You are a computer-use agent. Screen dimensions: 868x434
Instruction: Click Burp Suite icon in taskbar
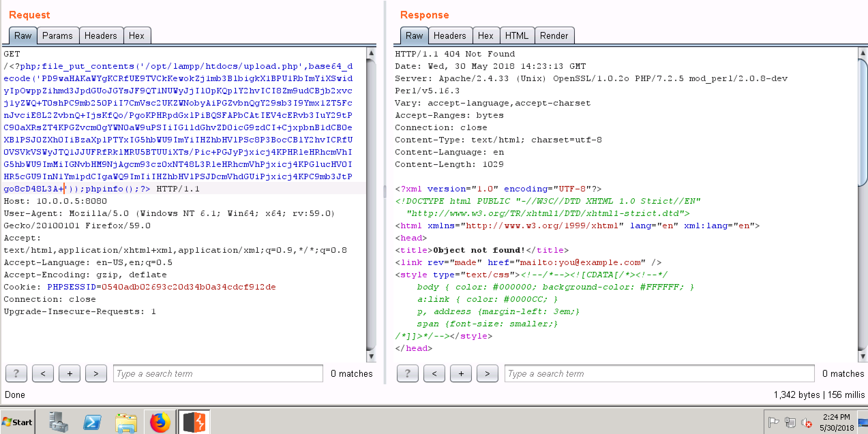click(194, 422)
